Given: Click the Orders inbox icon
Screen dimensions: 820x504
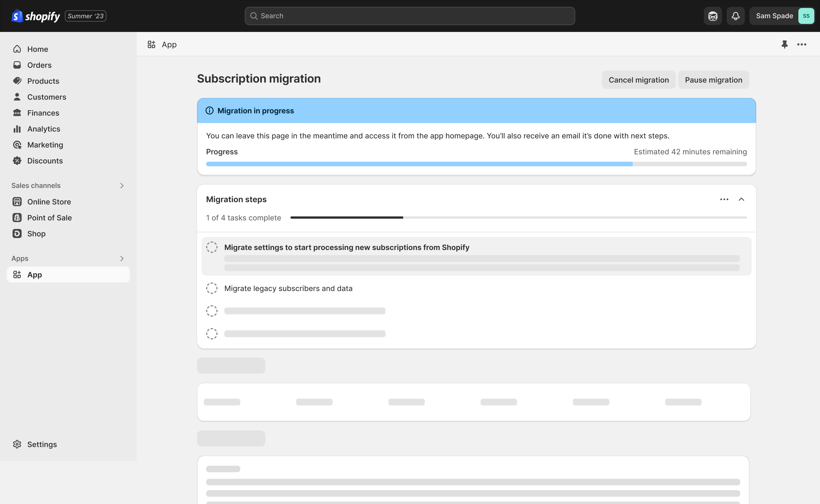Looking at the screenshot, I should tap(17, 65).
